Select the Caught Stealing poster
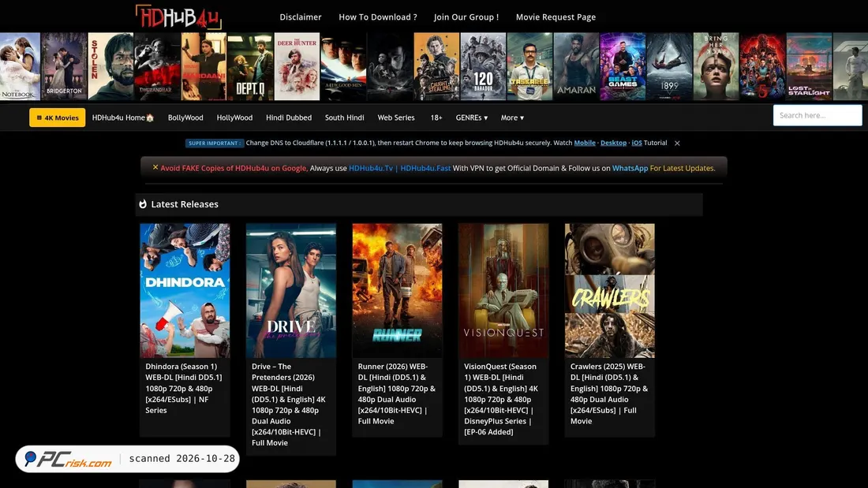 [x=436, y=66]
